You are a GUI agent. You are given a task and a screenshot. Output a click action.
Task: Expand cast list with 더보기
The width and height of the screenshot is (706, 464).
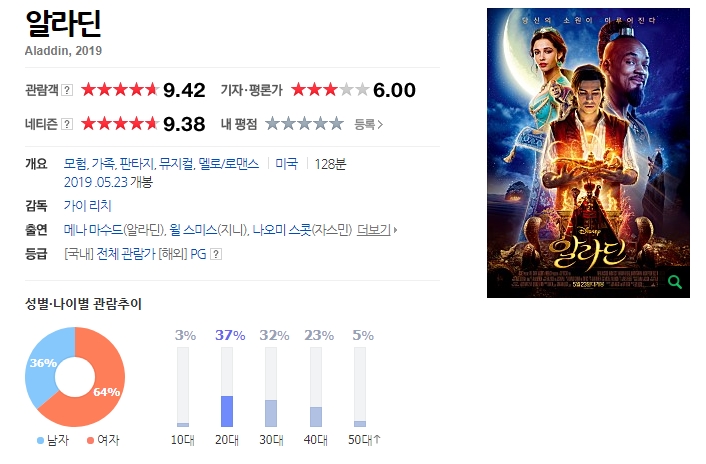[377, 230]
